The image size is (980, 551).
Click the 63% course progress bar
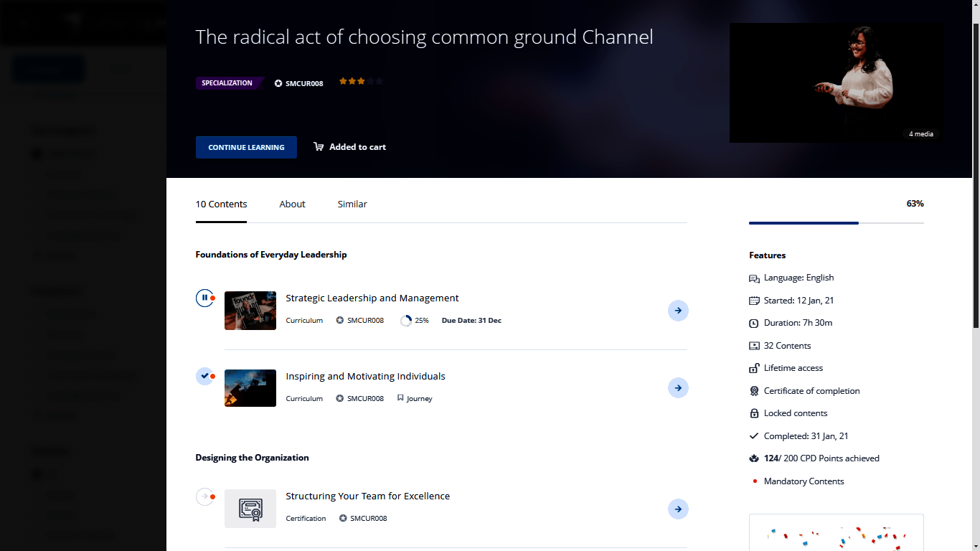[x=836, y=223]
